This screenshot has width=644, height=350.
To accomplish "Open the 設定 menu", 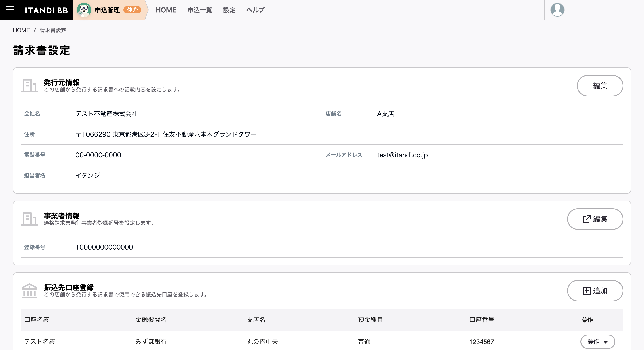I will (x=229, y=10).
